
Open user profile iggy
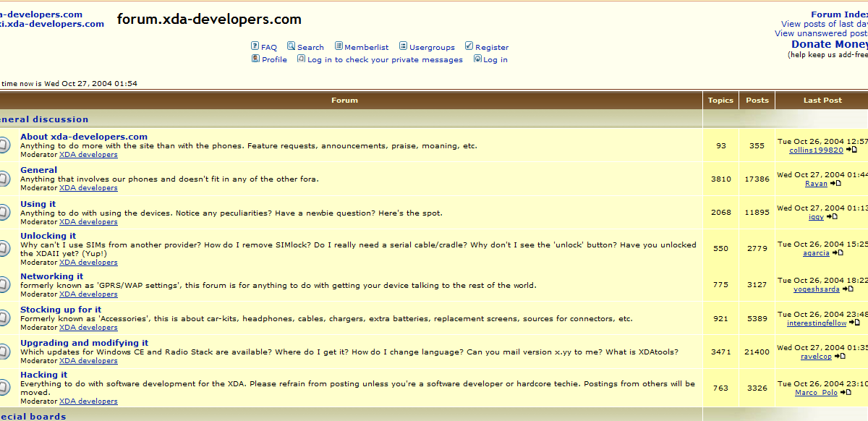[816, 217]
